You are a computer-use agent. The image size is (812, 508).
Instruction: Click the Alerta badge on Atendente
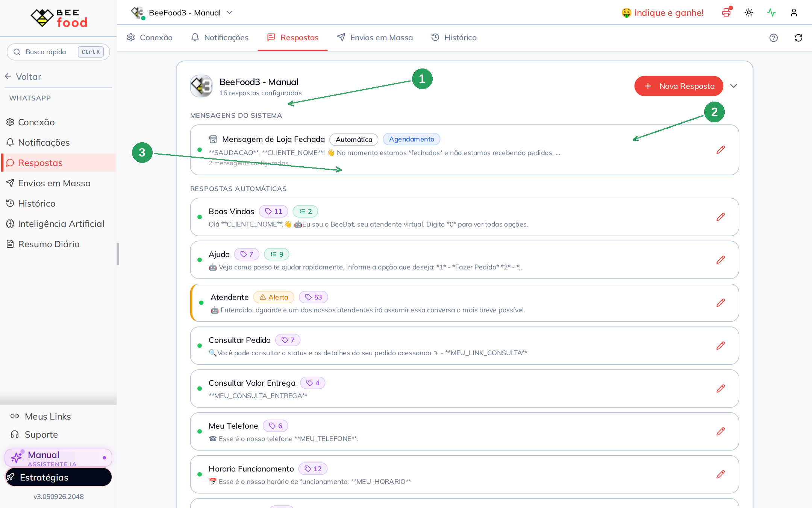tap(274, 297)
